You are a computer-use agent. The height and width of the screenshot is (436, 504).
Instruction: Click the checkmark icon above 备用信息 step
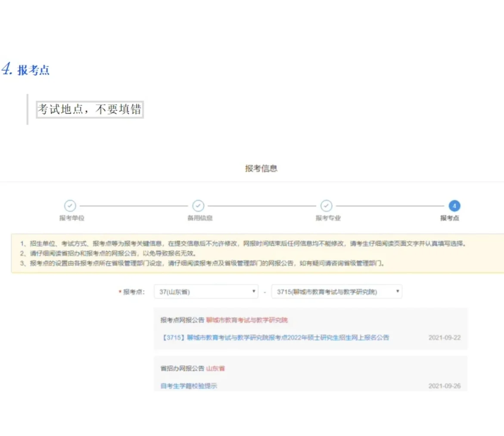[x=198, y=207]
